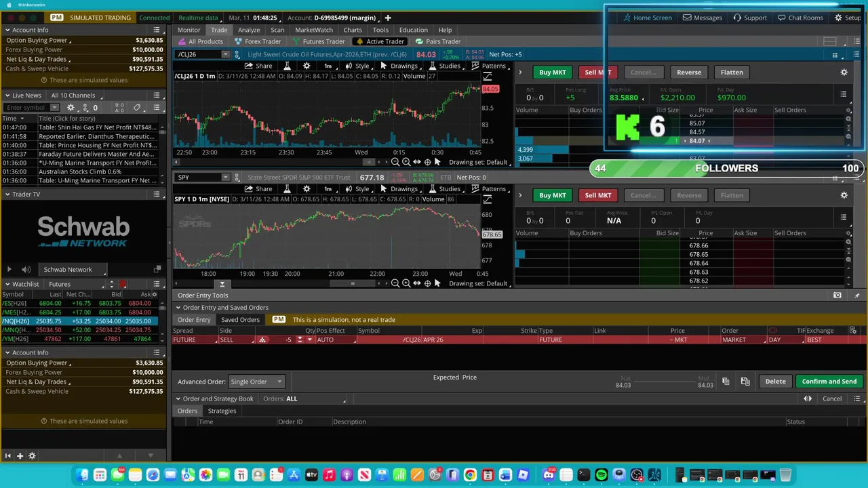Open Style menu on the SPY chart

pyautogui.click(x=357, y=189)
